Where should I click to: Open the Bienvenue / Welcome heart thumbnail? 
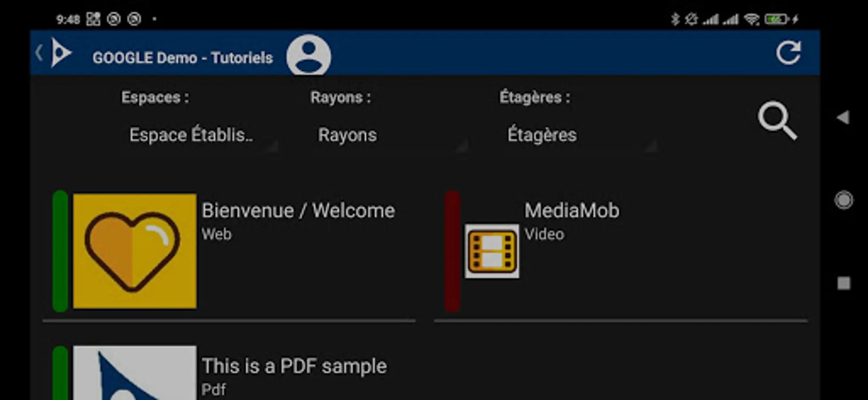coord(135,251)
